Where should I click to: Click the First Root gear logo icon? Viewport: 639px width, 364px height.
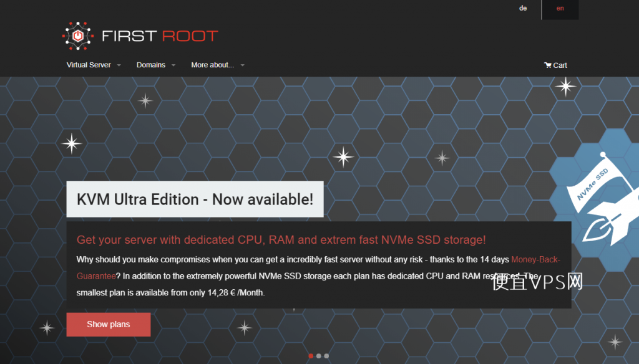click(78, 36)
